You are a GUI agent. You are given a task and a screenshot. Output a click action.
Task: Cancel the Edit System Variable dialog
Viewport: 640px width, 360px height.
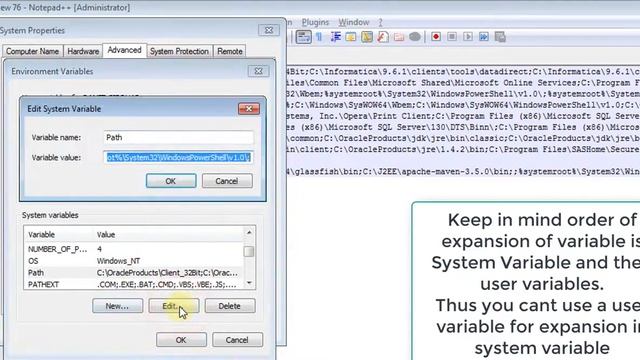227,181
